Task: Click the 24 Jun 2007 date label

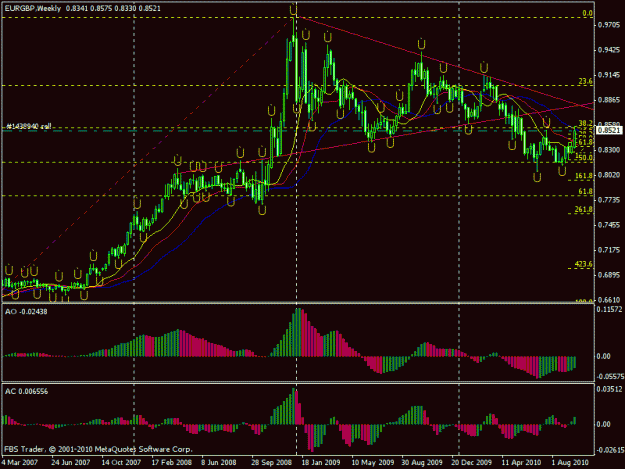Action: (71, 463)
